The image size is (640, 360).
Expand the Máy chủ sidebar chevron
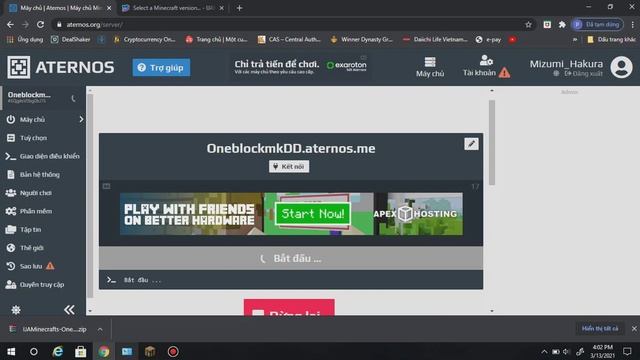81,119
